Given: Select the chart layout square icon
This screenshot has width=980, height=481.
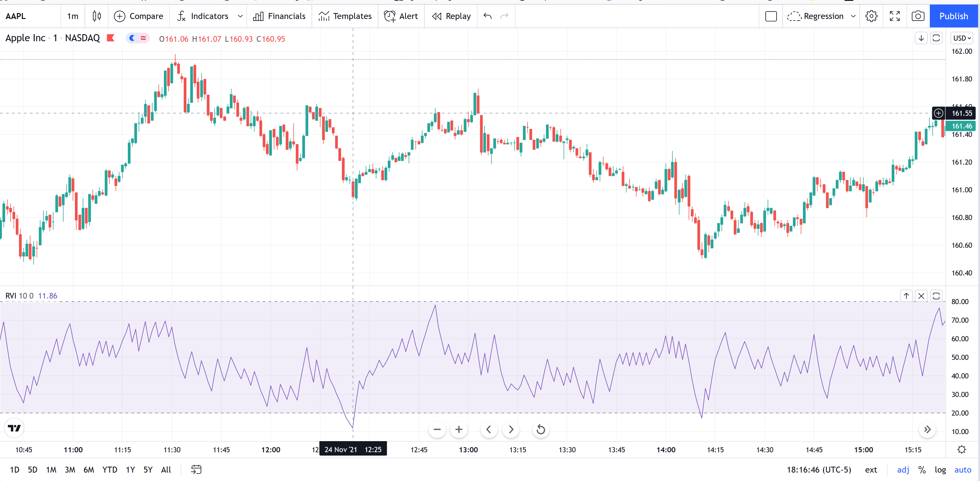Looking at the screenshot, I should 771,16.
